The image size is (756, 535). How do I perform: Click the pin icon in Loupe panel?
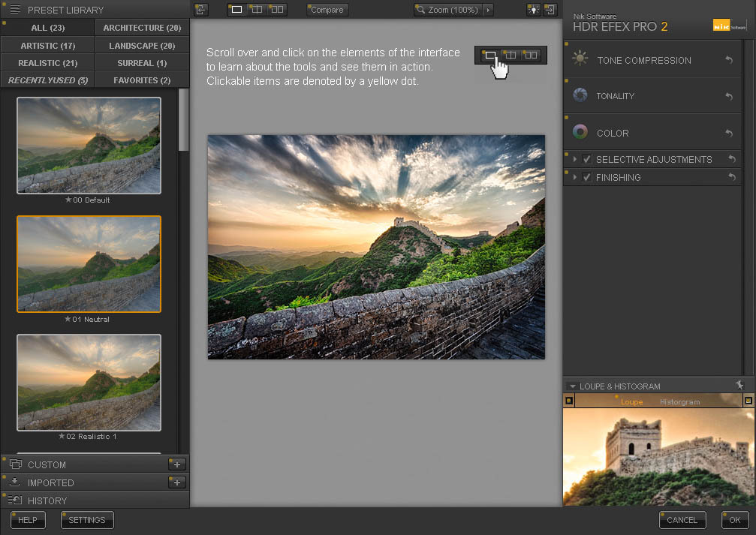tap(739, 385)
